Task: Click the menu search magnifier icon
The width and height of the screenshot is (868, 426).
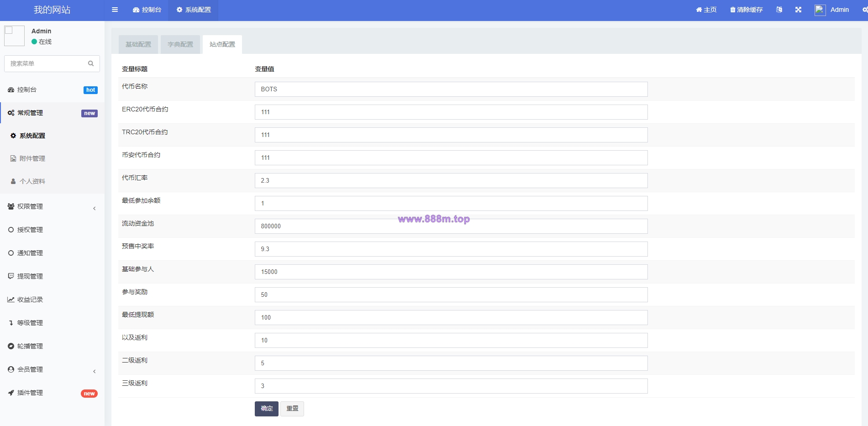Action: [91, 63]
